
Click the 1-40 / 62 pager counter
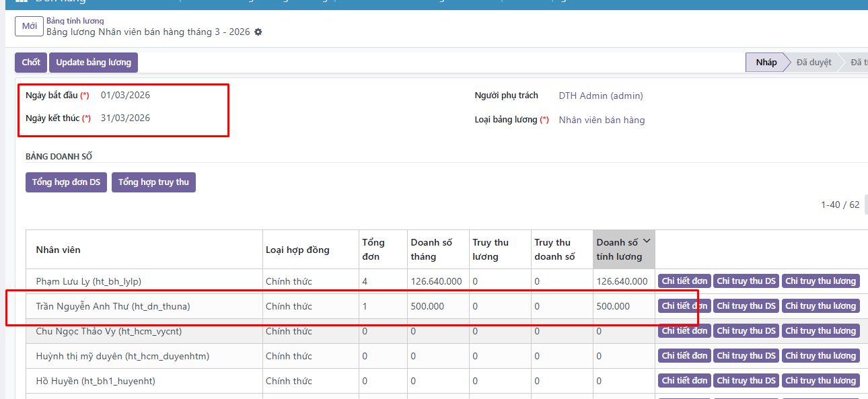(840, 205)
